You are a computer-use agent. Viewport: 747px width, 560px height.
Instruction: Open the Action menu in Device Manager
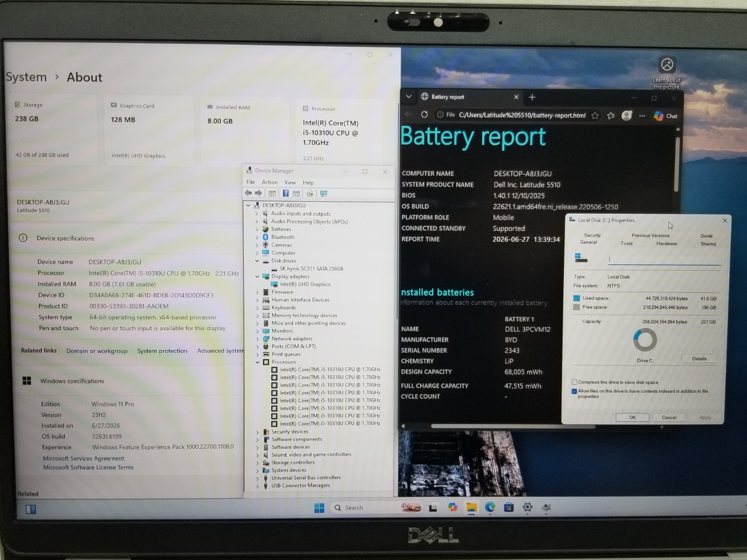[x=269, y=182]
